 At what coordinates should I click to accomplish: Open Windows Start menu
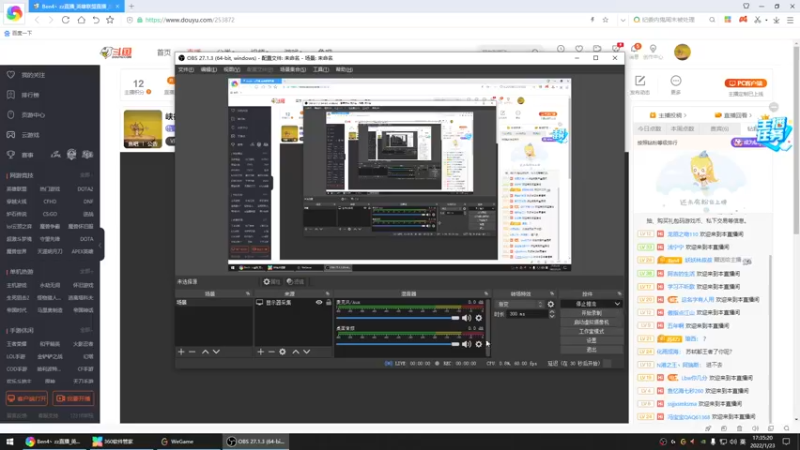[x=10, y=441]
